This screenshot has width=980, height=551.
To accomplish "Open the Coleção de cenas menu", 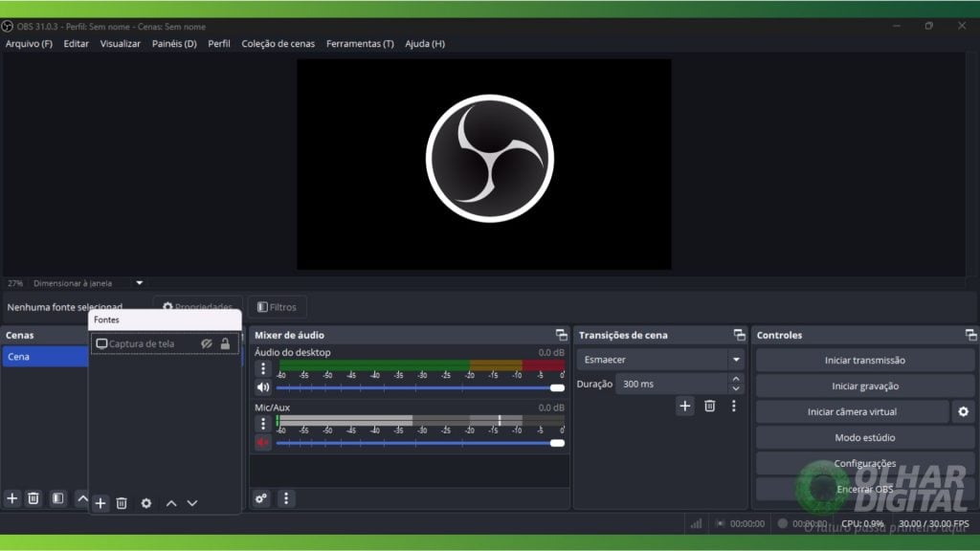I will pyautogui.click(x=278, y=44).
